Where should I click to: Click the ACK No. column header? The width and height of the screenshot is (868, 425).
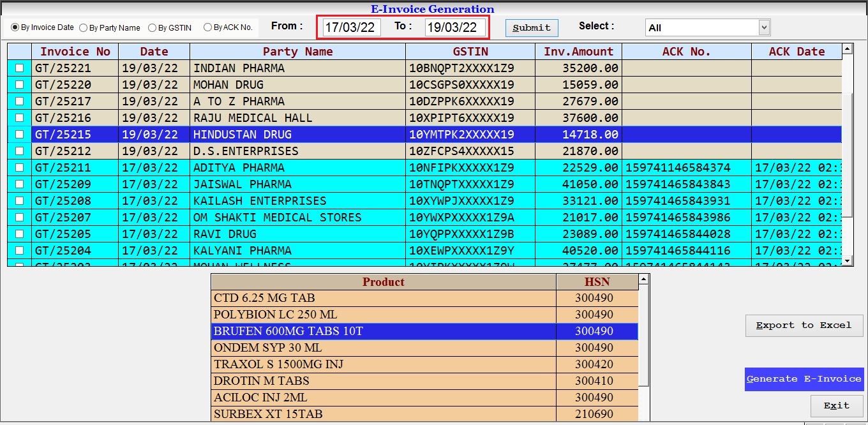686,52
